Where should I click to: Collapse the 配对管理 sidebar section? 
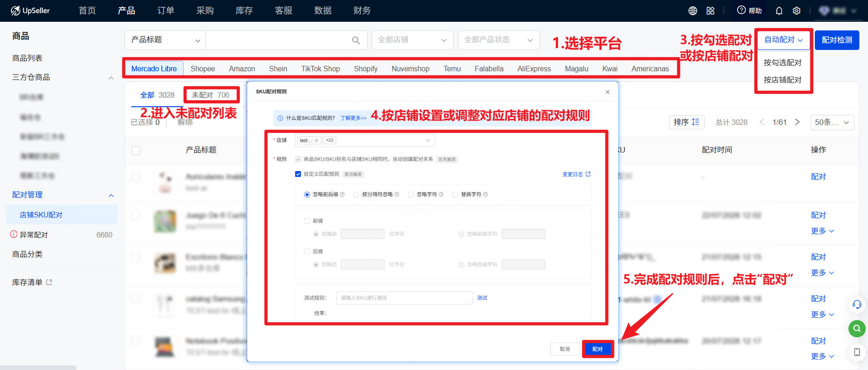coord(111,195)
